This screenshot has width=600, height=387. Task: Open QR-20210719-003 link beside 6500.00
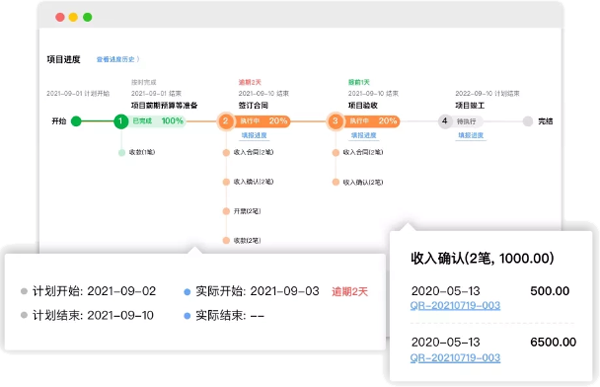point(455,358)
